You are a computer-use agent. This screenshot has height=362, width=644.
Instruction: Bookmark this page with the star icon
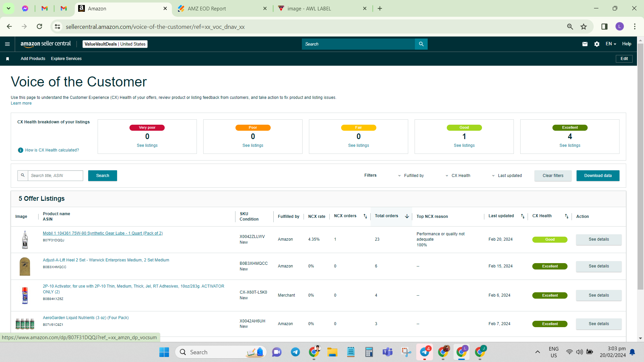tap(584, 26)
